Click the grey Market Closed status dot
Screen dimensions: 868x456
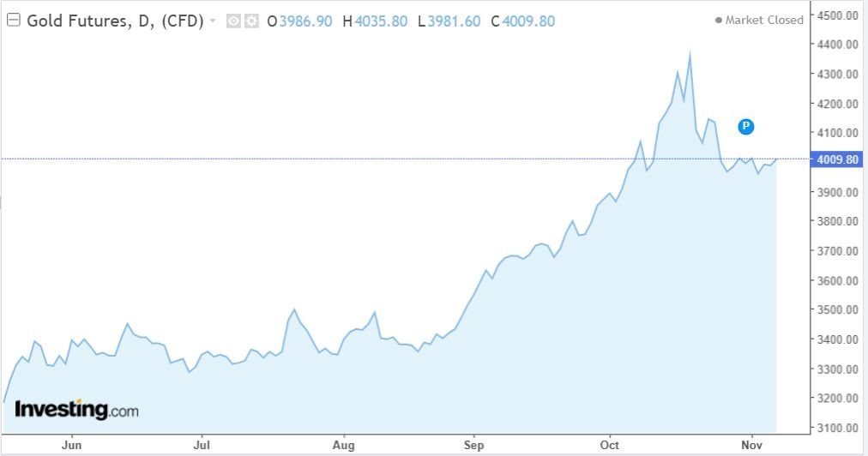(x=718, y=21)
